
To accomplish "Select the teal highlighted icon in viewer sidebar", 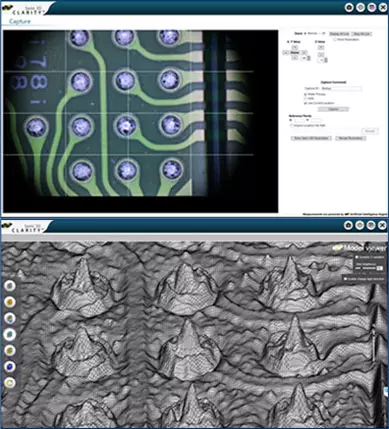I will coord(10,334).
